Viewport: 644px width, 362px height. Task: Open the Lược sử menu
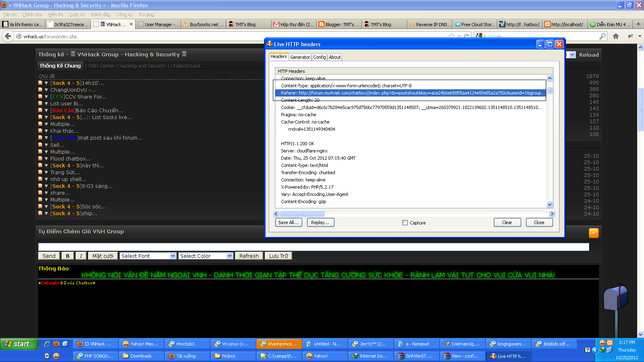click(77, 14)
